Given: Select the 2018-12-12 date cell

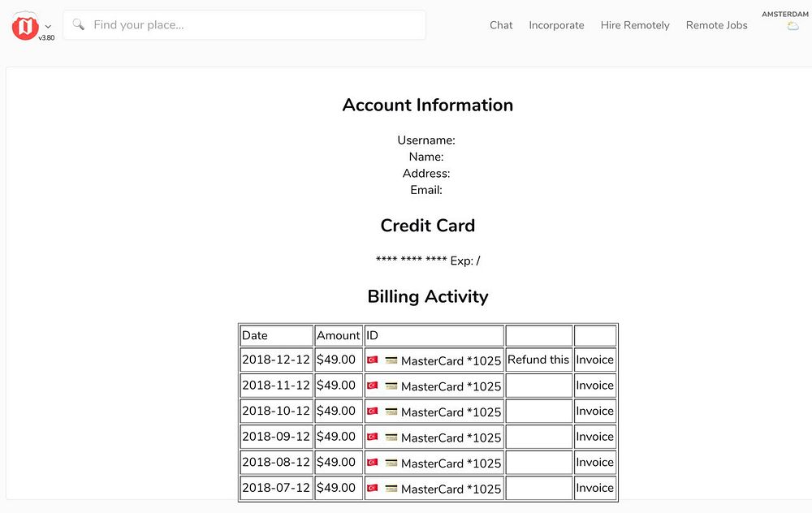Looking at the screenshot, I should 277,360.
